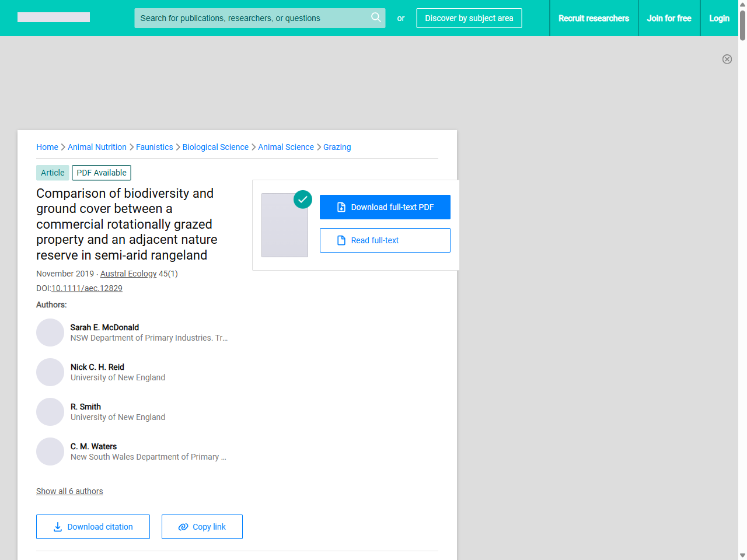The height and width of the screenshot is (560, 747).
Task: Click the green checkmark on the PDF thumbnail
Action: coord(303,199)
